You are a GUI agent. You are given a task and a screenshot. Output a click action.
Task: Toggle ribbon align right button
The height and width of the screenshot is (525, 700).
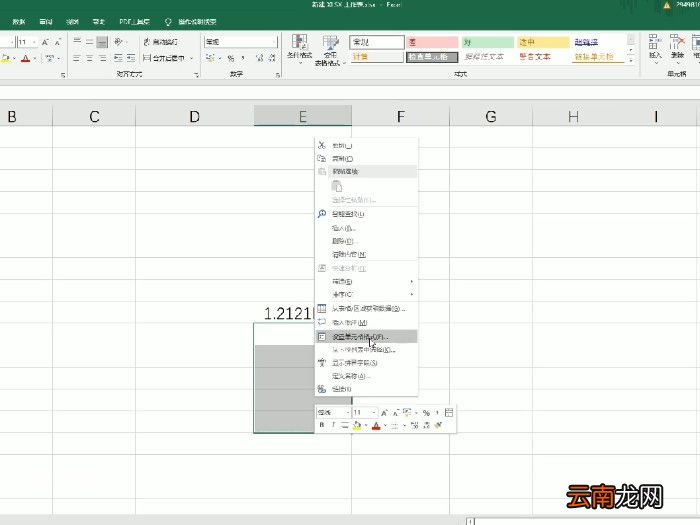[102, 58]
